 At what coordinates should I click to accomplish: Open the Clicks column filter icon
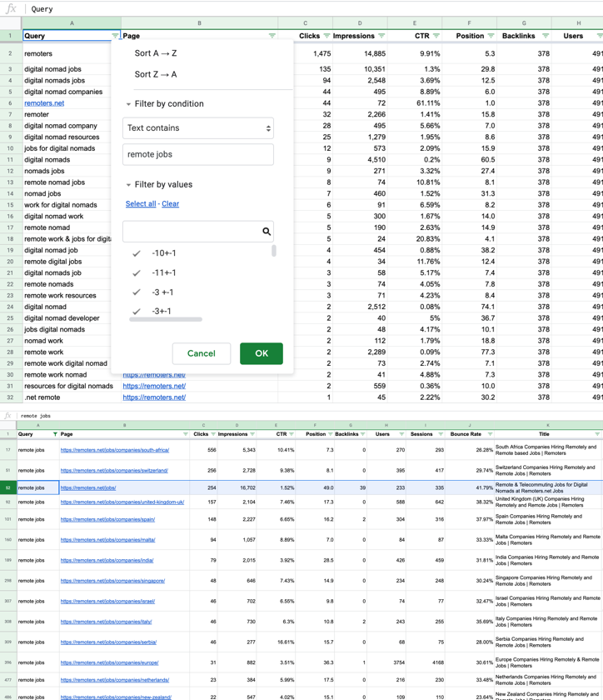click(326, 36)
